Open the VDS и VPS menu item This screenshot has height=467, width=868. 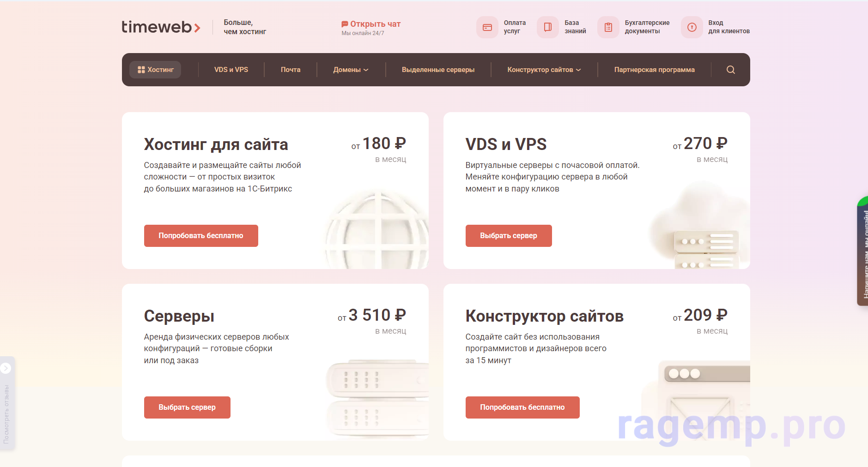point(231,70)
